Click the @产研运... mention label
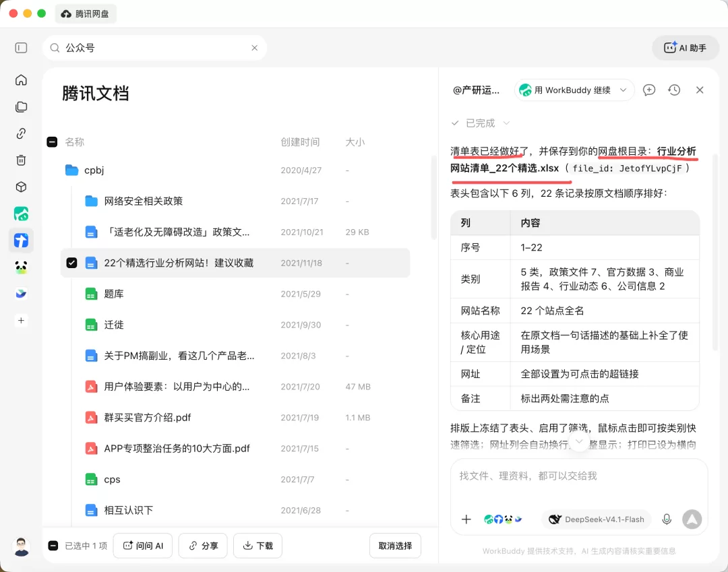This screenshot has width=728, height=572. pos(477,90)
